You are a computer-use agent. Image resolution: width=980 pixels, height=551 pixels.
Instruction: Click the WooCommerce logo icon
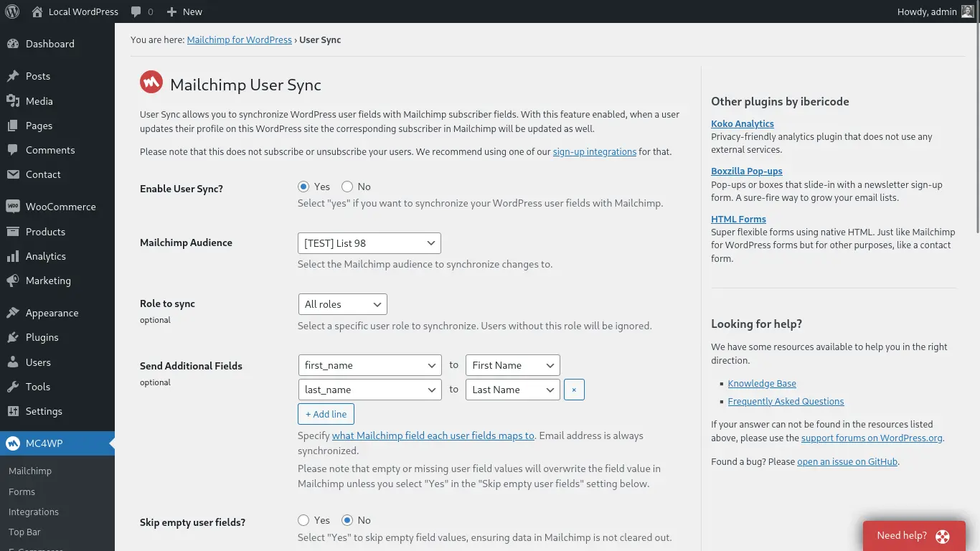pyautogui.click(x=13, y=207)
